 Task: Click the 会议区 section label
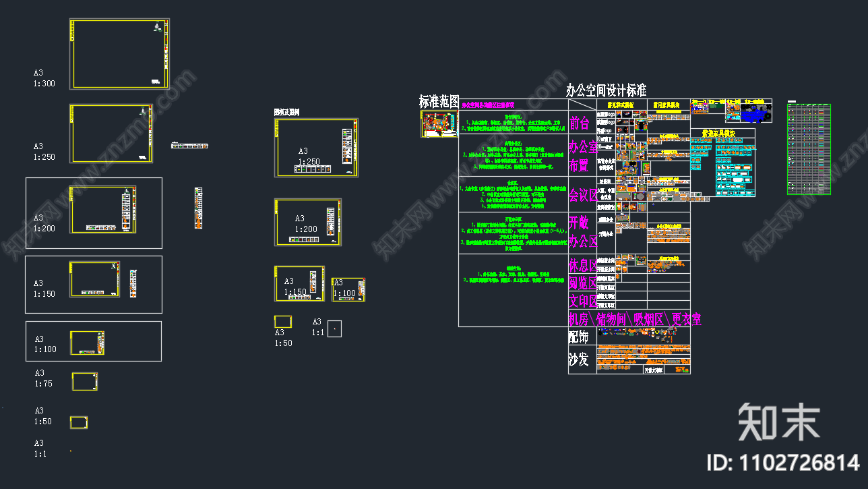583,196
